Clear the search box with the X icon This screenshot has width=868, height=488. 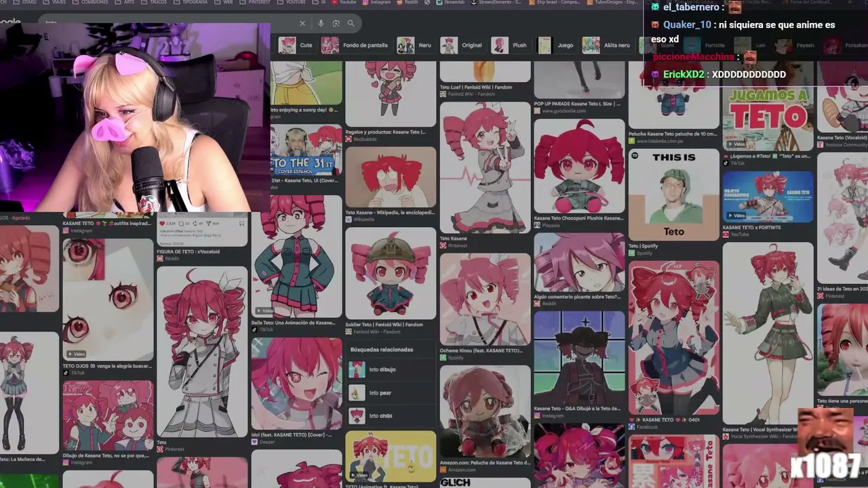click(302, 23)
